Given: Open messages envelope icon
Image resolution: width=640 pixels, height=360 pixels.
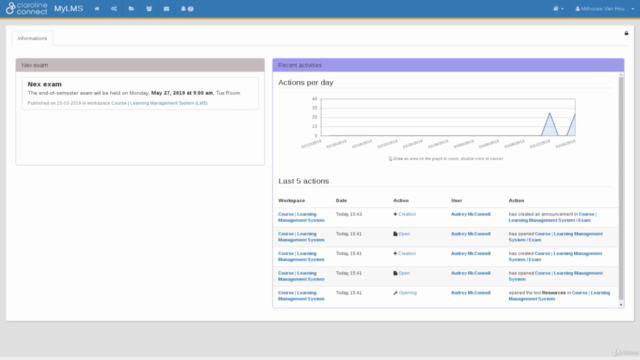Looking at the screenshot, I should pyautogui.click(x=166, y=9).
